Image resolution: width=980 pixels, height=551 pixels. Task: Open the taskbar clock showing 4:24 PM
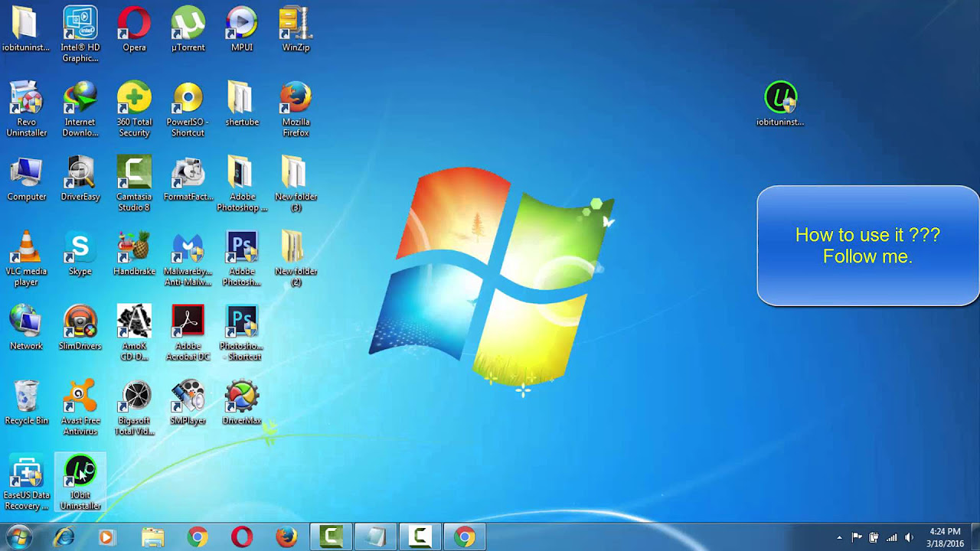click(x=945, y=537)
